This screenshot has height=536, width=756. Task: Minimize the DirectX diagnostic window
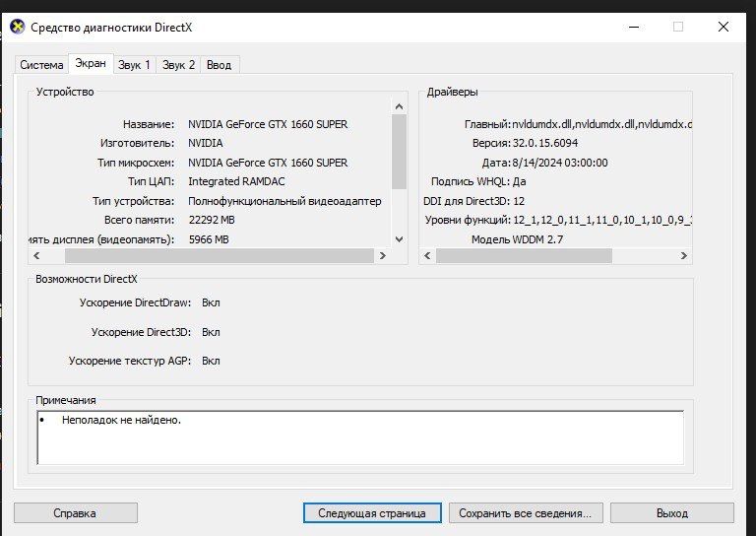634,27
